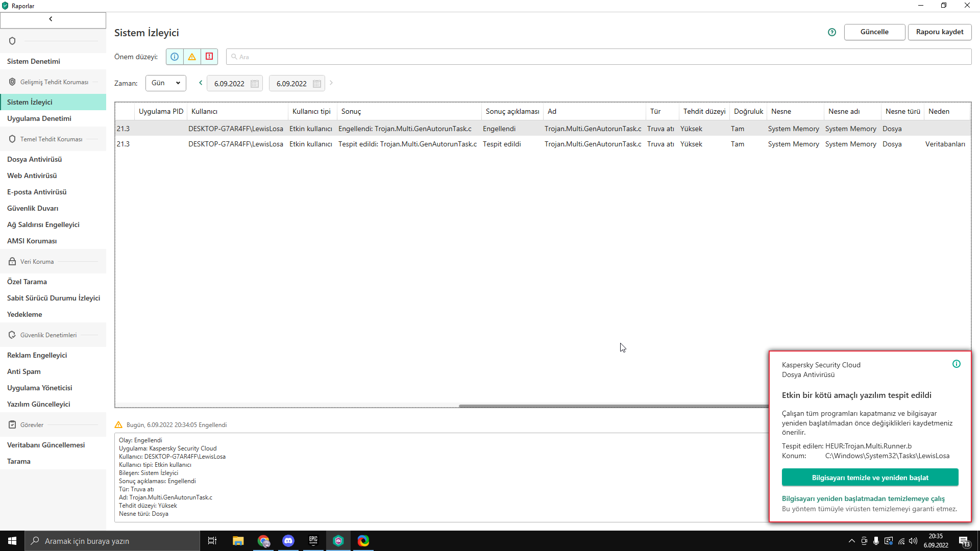980x551 pixels.
Task: Click Bilgisayarı temizle ve yeniden başlat
Action: click(870, 478)
